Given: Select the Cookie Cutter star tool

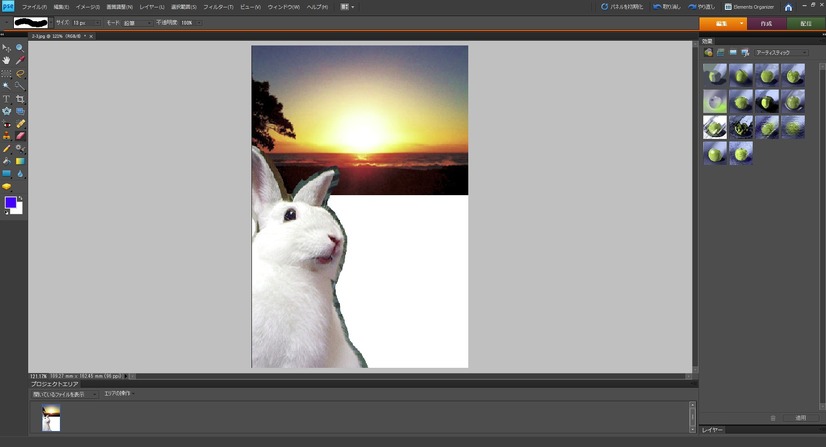Looking at the screenshot, I should tap(6, 111).
